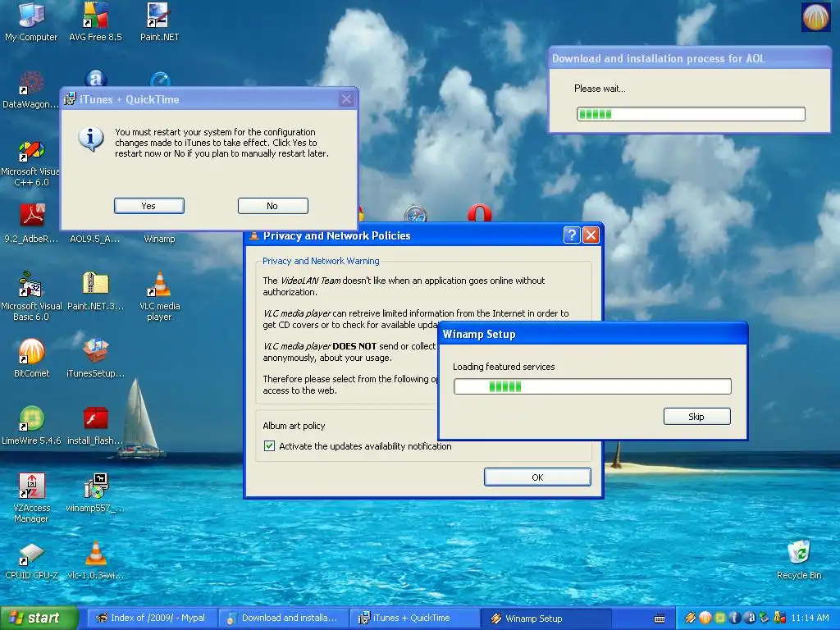840x630 pixels.
Task: Open the Windows start menu
Action: click(x=39, y=619)
